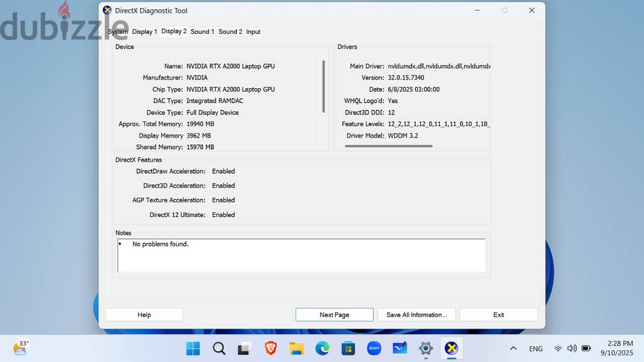Viewport: 644px width, 362px height.
Task: Click the DirectX Diagnostic Tool title icon
Action: pos(107,10)
